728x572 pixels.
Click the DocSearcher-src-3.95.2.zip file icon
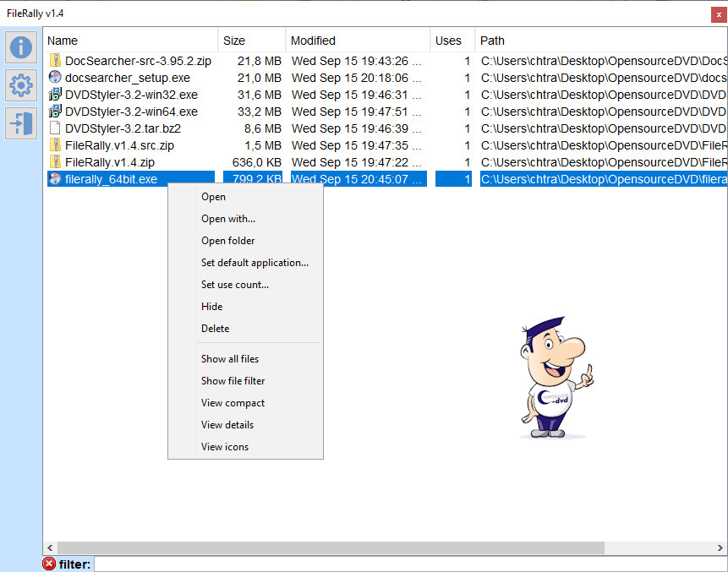[55, 61]
